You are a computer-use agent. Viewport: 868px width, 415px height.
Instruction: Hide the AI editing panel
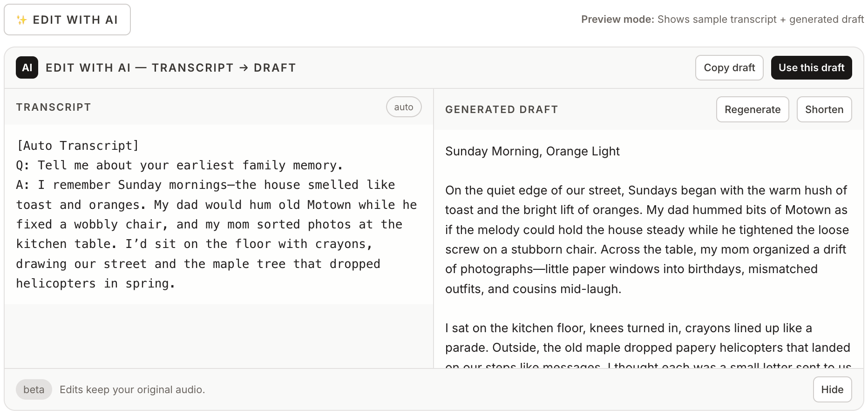(832, 389)
